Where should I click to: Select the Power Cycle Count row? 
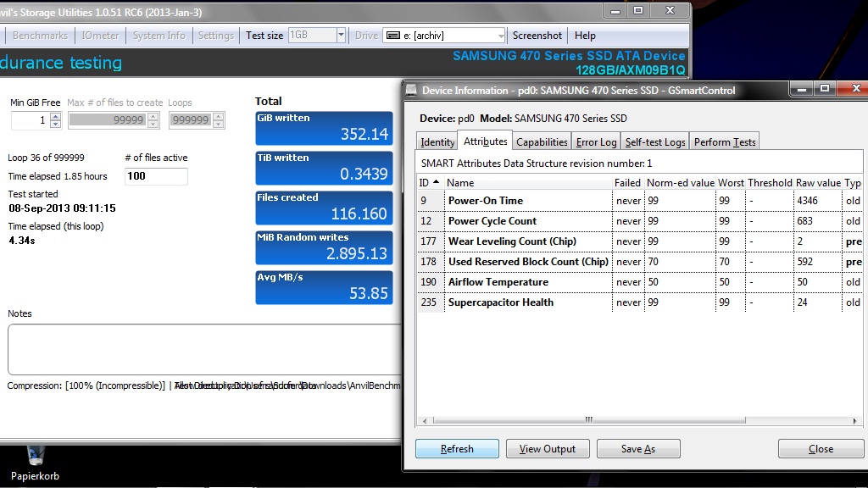tap(640, 221)
